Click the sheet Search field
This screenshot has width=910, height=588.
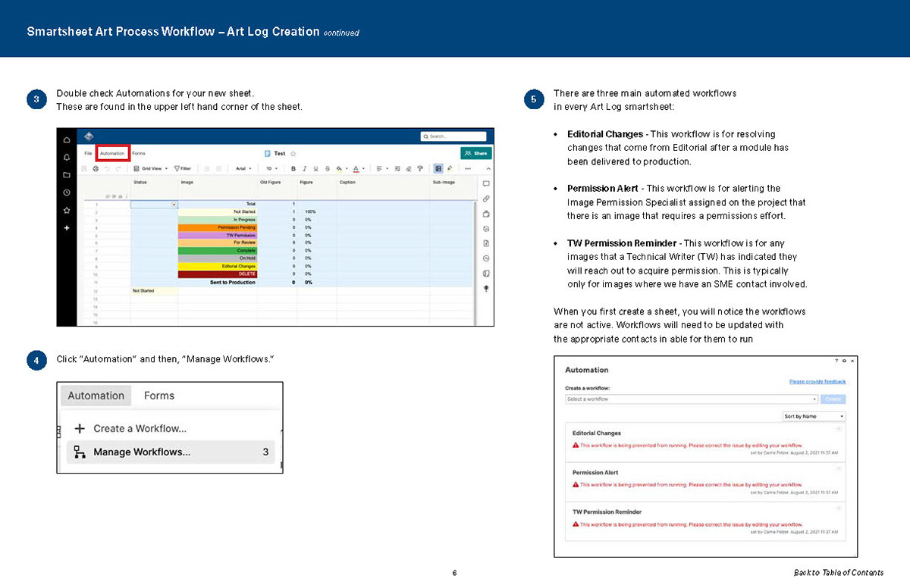pyautogui.click(x=453, y=136)
